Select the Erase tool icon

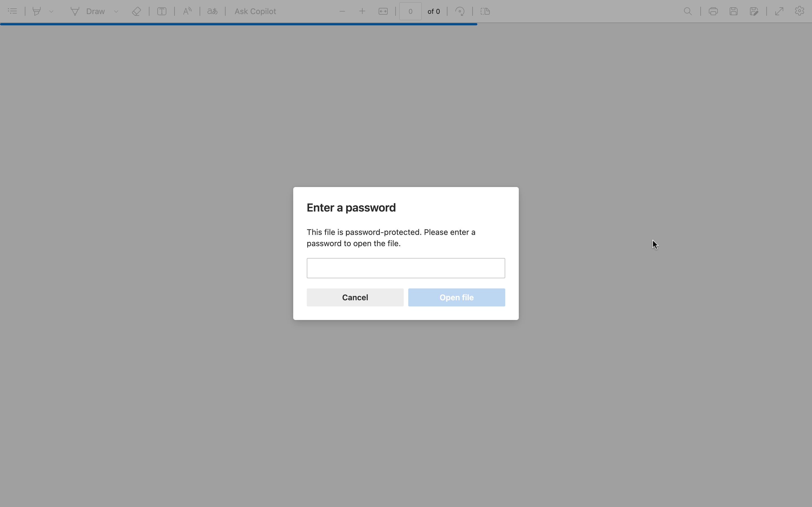(136, 11)
